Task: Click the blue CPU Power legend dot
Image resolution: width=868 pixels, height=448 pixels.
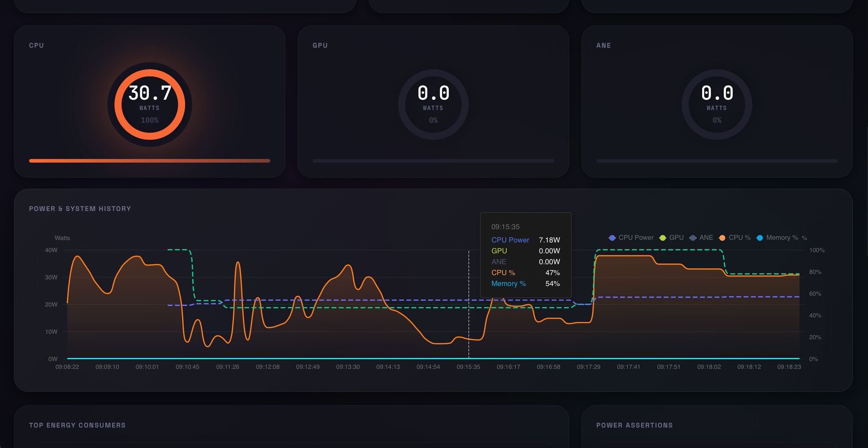Action: [x=612, y=238]
